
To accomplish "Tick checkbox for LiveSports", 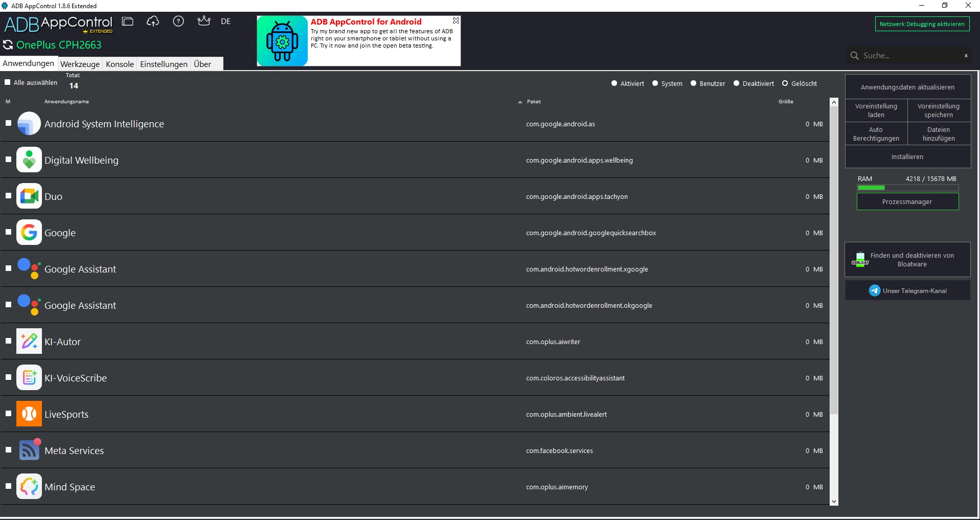I will click(x=8, y=414).
